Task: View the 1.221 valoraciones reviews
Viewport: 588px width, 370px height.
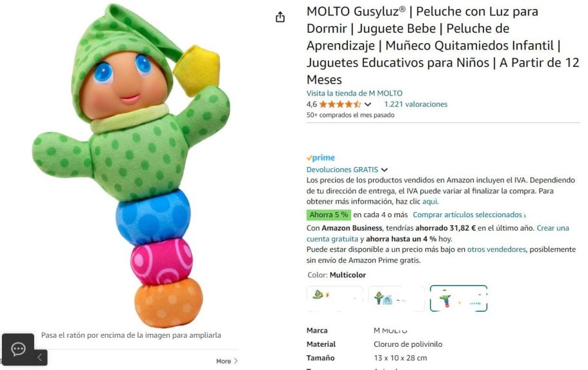Action: point(416,104)
